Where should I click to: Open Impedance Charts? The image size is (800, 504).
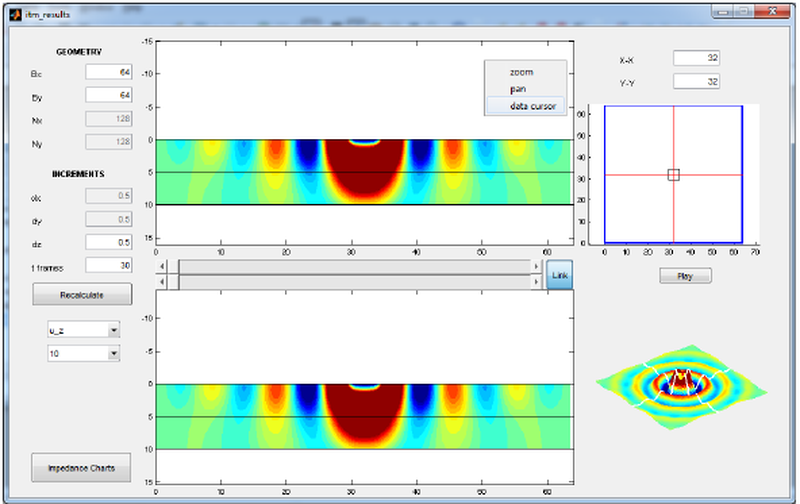click(82, 467)
